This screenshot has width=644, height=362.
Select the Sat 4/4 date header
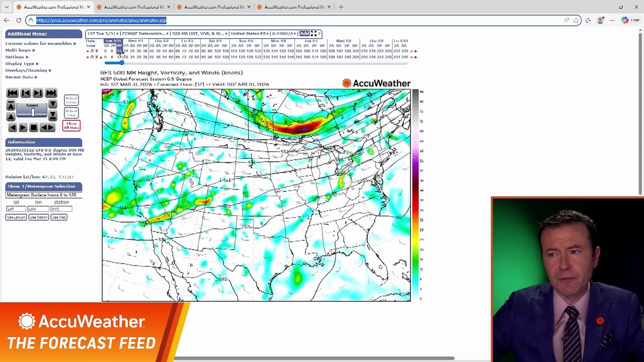(x=215, y=41)
